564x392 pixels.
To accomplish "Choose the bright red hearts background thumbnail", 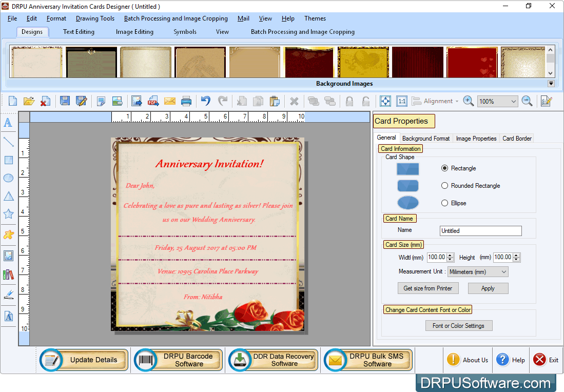I will click(472, 62).
